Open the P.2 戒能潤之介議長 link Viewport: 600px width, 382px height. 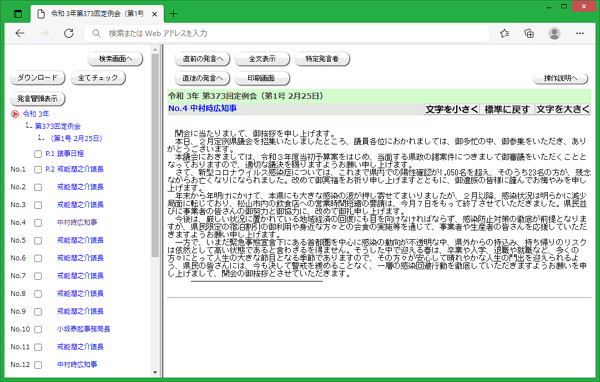[74, 169]
